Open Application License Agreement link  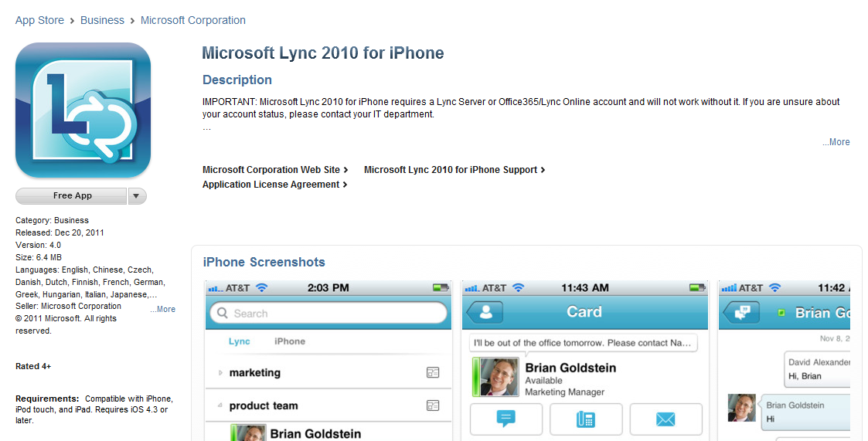274,185
